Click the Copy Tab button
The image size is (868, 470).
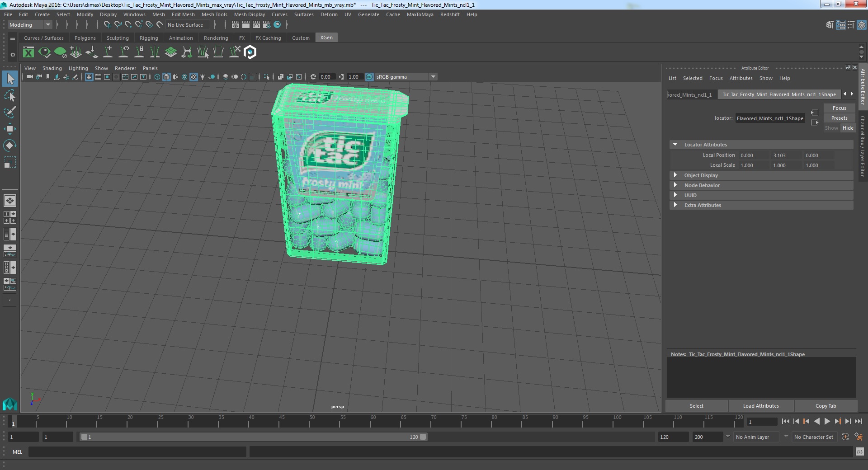(x=826, y=406)
